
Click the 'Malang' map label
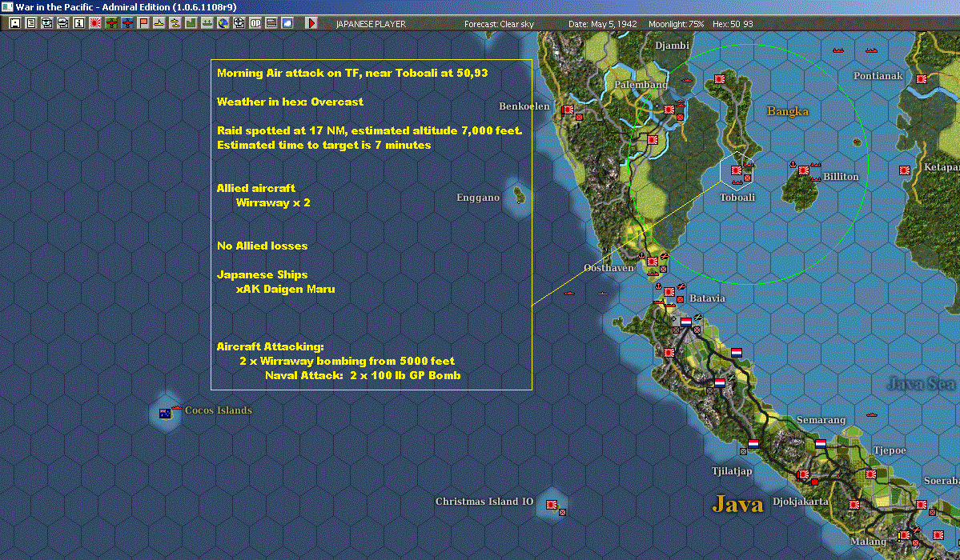click(x=868, y=541)
